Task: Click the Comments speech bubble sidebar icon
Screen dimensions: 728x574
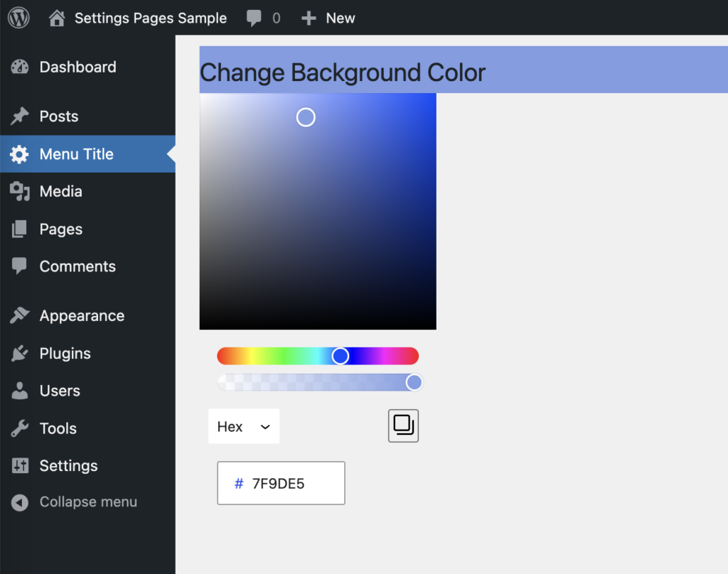Action: point(19,266)
